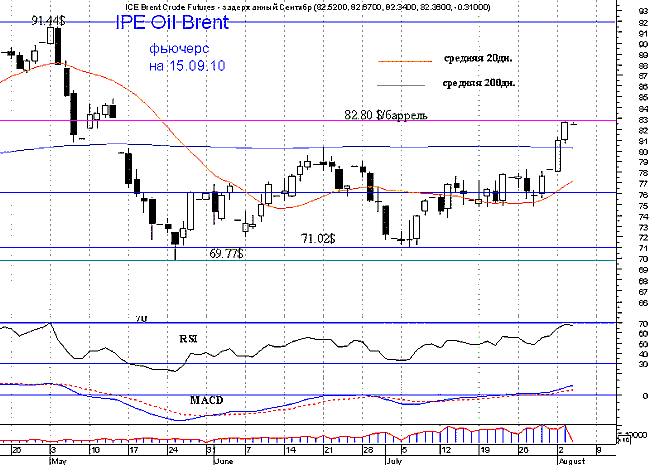The image size is (650, 465).
Task: Select the 'средняя 200дн.' legend label
Action: click(x=479, y=83)
